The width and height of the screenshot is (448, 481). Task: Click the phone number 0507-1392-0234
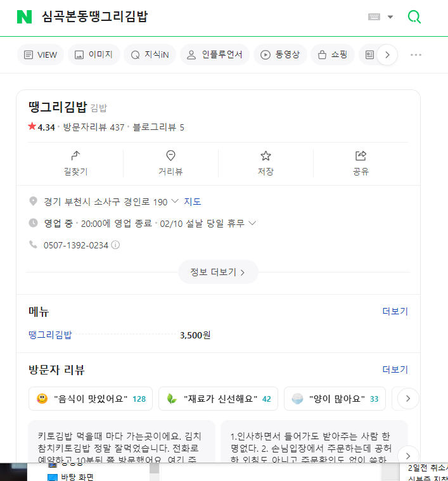pyautogui.click(x=76, y=245)
